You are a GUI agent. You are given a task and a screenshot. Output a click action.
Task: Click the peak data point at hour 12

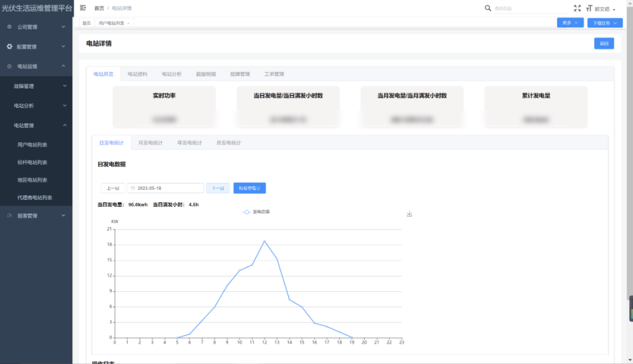[x=264, y=241]
